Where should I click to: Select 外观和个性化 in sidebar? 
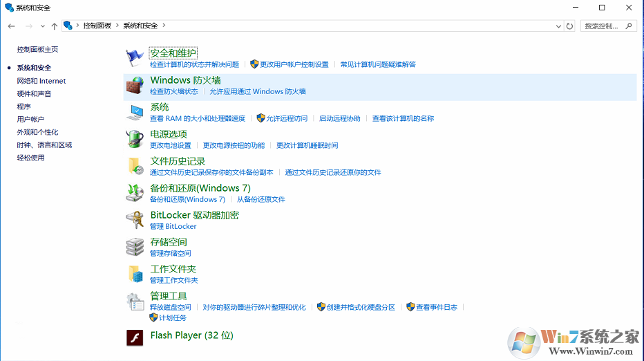(x=37, y=132)
